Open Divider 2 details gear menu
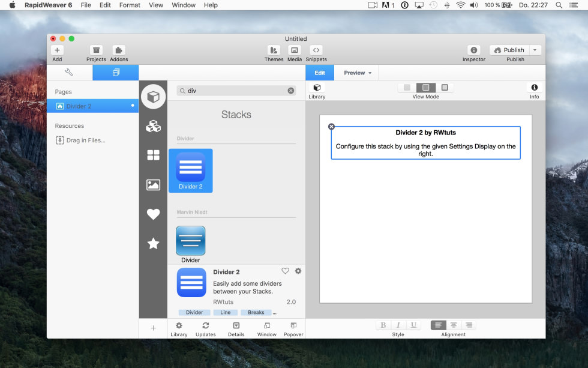 coord(298,271)
